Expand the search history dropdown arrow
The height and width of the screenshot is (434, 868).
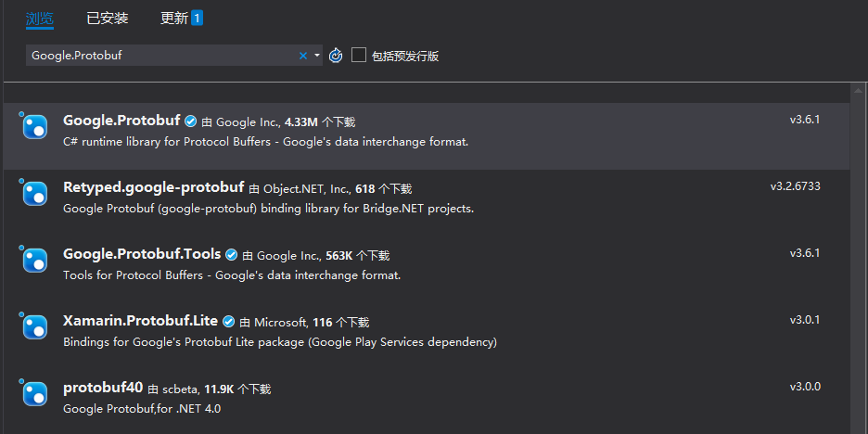click(x=317, y=56)
